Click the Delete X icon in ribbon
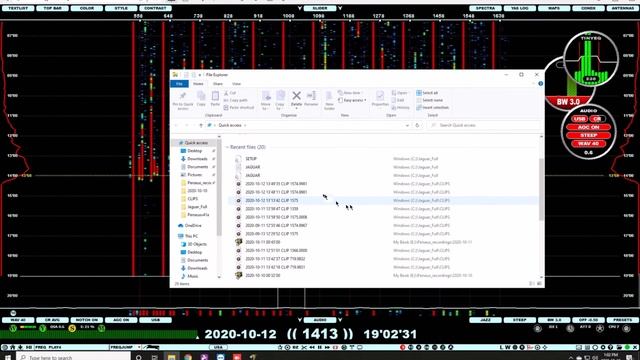Image resolution: width=640 pixels, height=360 pixels. pos(297,96)
